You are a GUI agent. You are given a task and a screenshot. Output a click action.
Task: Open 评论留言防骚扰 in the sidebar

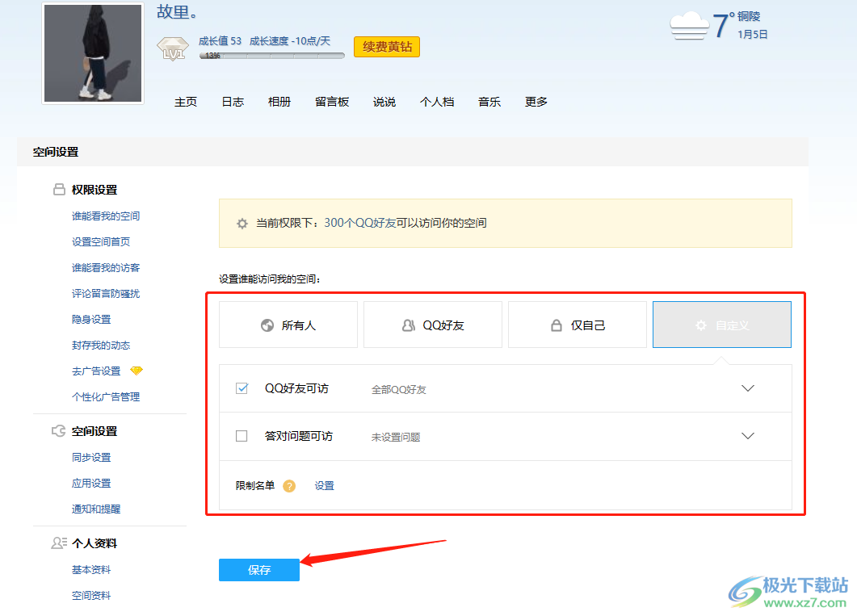106,294
